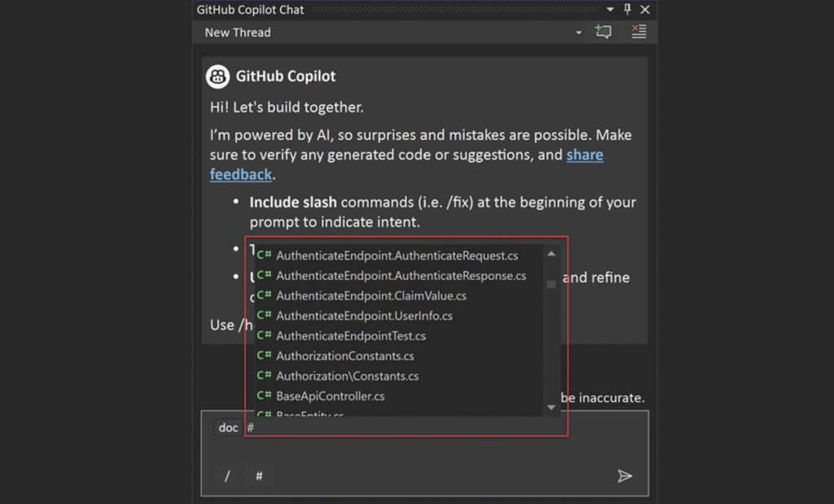834x504 pixels.
Task: Expand the New Thread dropdown
Action: tap(579, 33)
